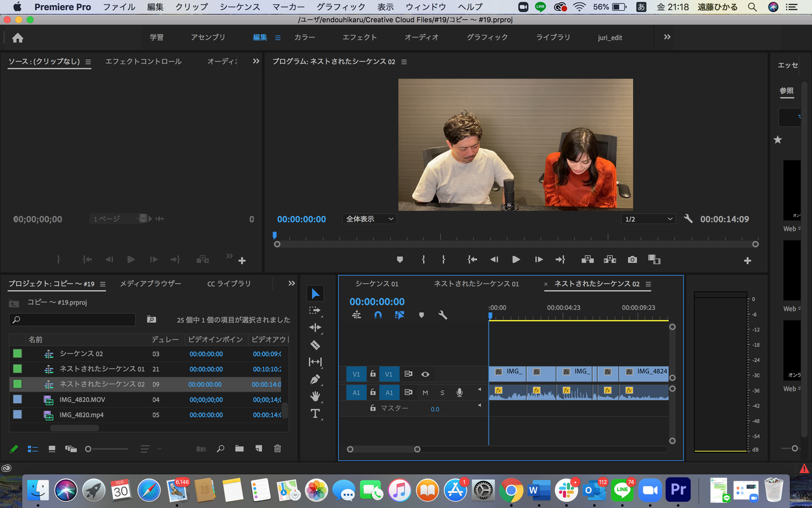Click the Export Frame camera icon
The width and height of the screenshot is (812, 508).
(632, 260)
